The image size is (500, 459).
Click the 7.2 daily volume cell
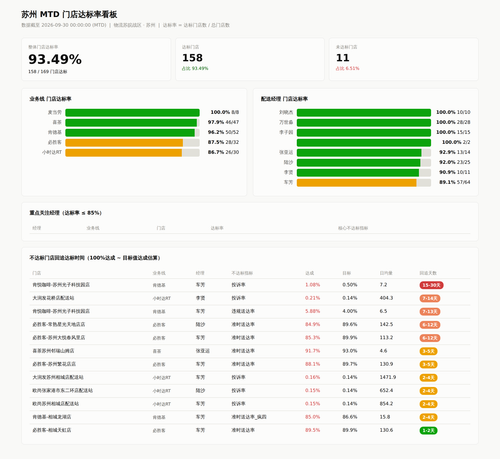tap(383, 285)
